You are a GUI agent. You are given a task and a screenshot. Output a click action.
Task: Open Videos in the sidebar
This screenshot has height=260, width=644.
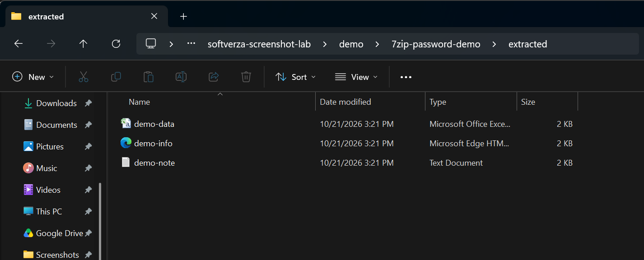[48, 190]
